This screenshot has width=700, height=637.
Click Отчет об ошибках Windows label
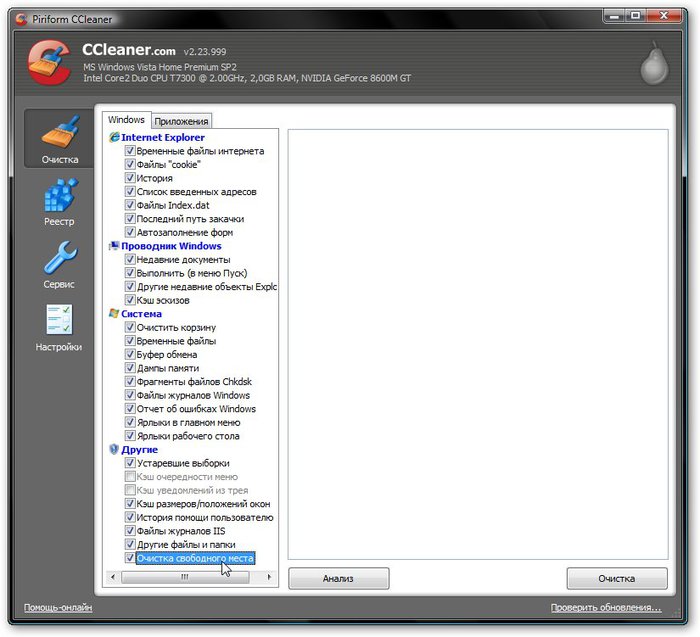(x=196, y=409)
